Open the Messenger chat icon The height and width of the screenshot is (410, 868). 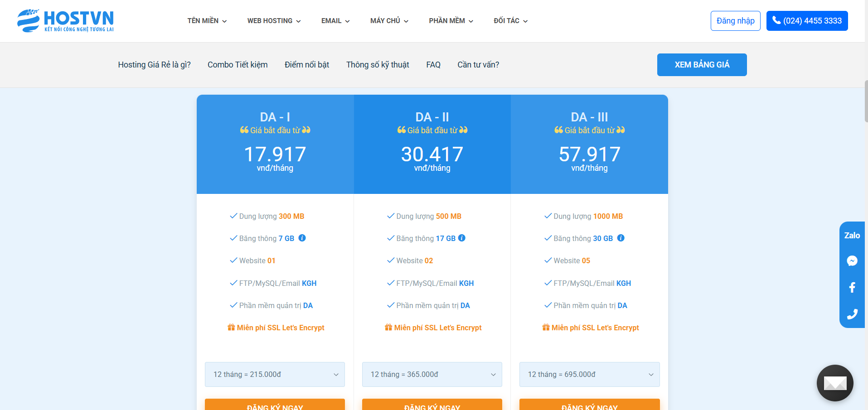852,261
